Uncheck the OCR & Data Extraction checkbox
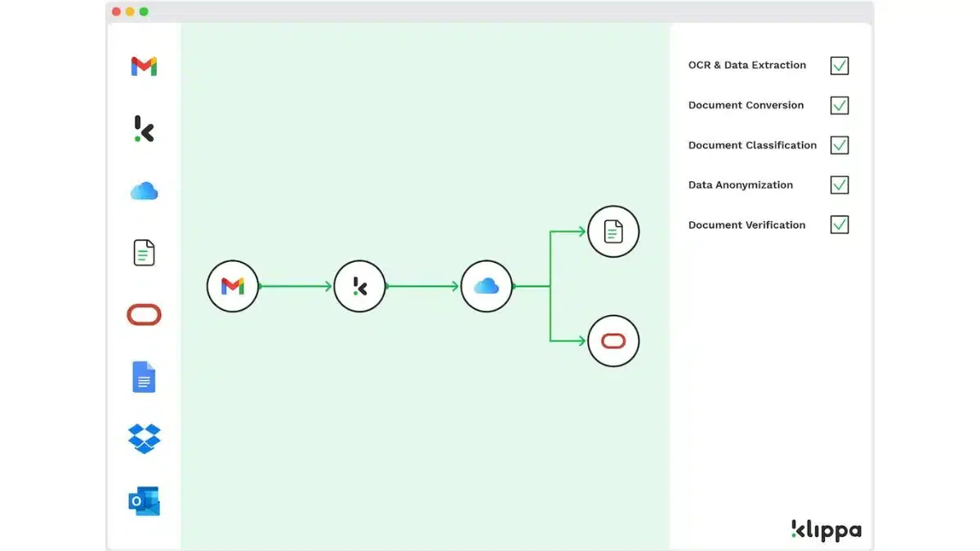Image resolution: width=980 pixels, height=551 pixels. click(840, 65)
